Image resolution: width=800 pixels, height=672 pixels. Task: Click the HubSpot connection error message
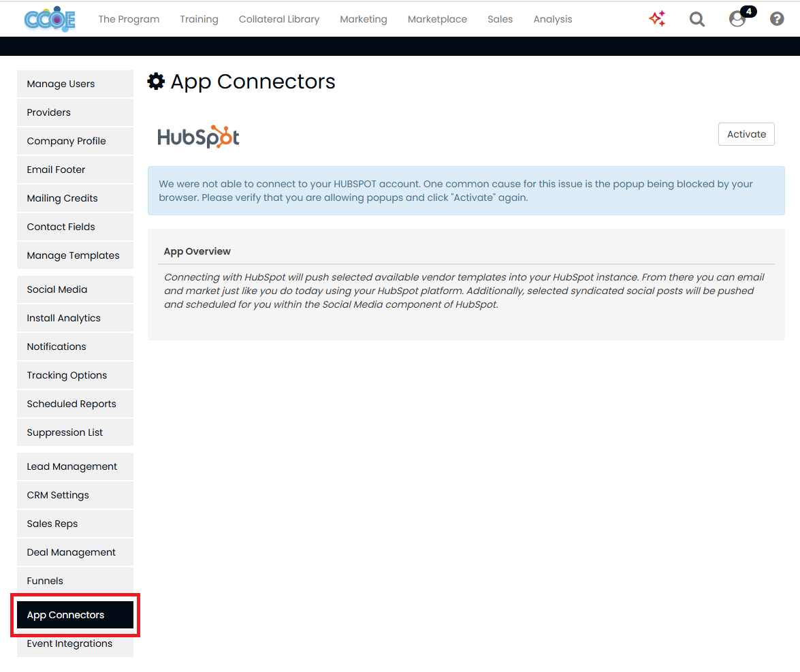pos(466,191)
